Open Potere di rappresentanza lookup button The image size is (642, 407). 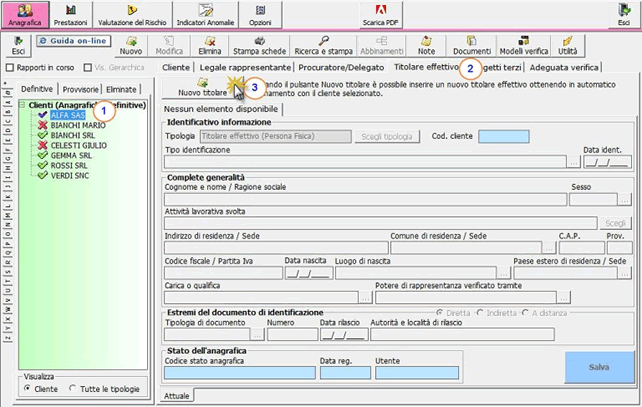[x=564, y=298]
